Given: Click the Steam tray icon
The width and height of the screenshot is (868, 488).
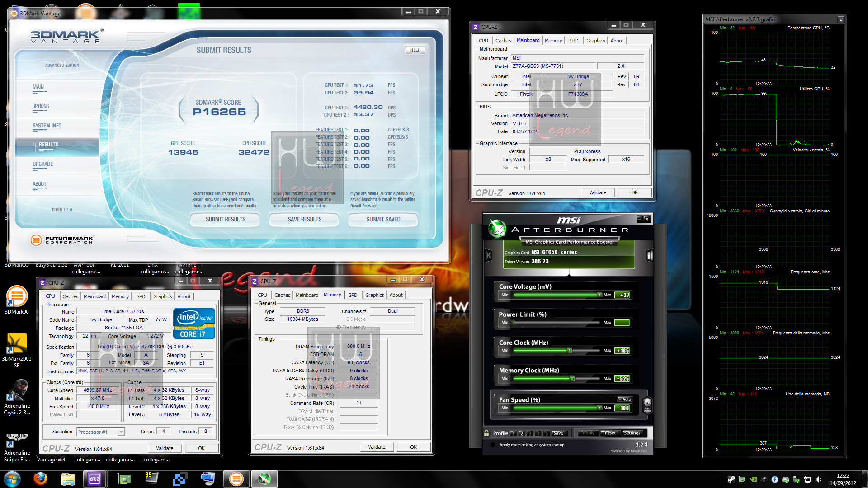Looking at the screenshot, I should pos(731,479).
